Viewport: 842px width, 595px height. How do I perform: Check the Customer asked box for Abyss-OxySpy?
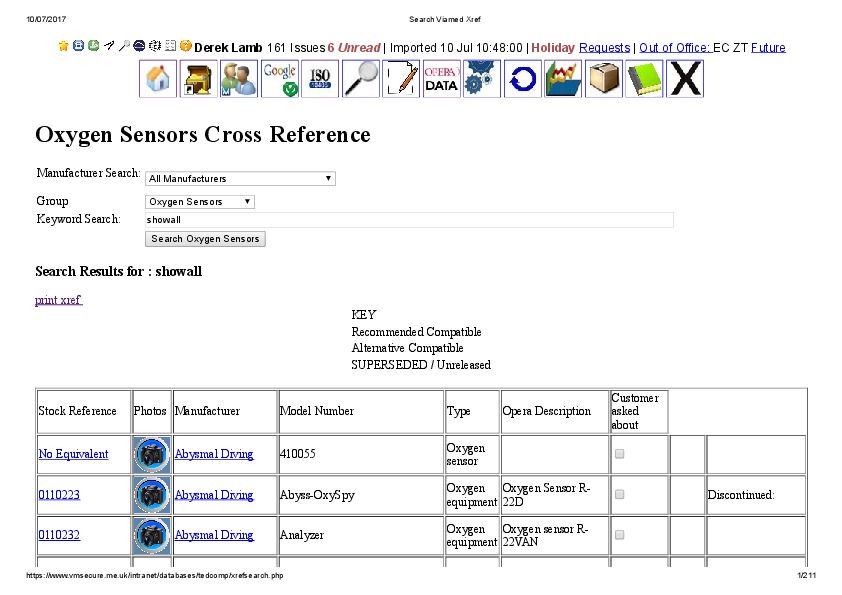620,495
